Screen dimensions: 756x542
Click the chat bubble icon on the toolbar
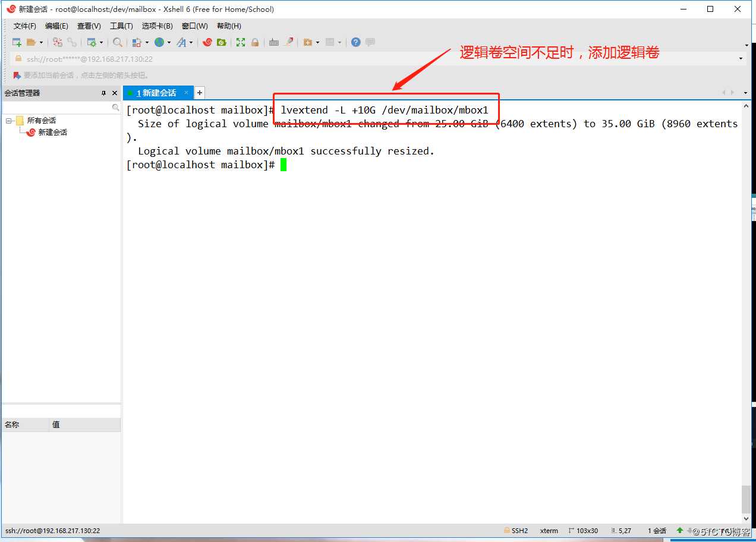tap(369, 42)
